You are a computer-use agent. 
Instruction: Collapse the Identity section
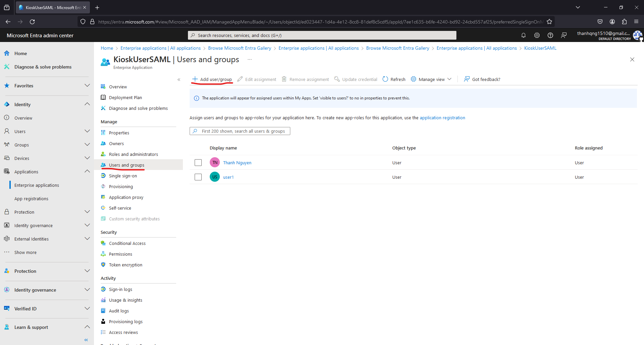click(x=87, y=104)
